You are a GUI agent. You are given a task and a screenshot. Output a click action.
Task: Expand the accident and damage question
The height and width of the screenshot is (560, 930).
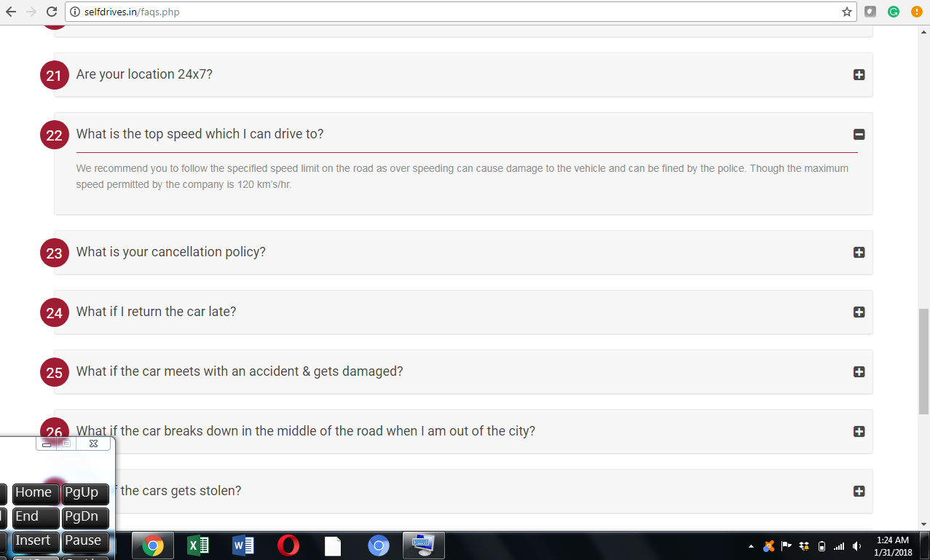(x=859, y=371)
